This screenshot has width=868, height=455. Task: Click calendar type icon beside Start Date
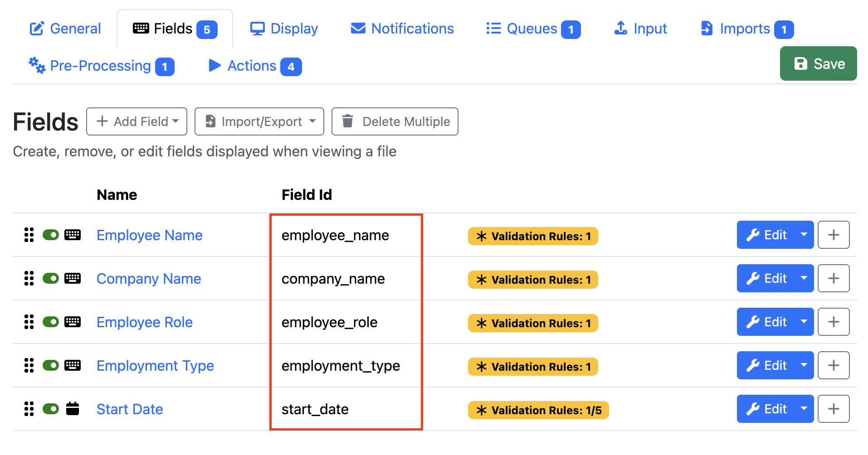[x=73, y=409]
